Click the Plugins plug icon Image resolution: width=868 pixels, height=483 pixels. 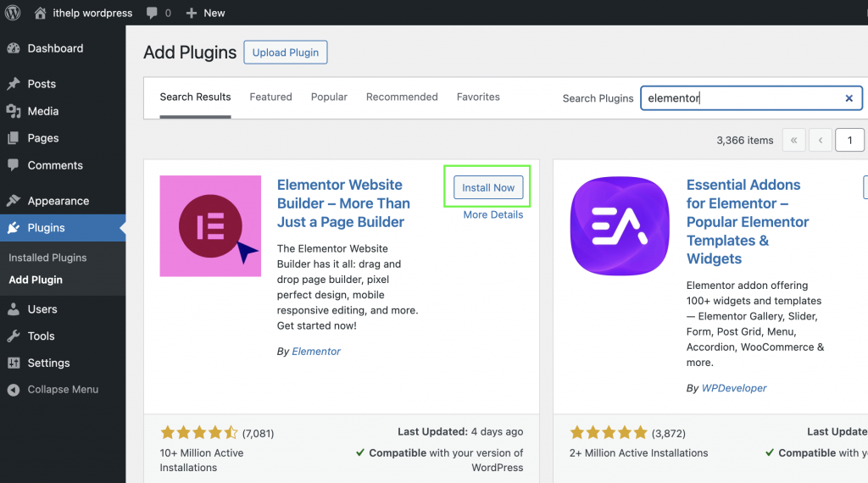click(x=14, y=228)
